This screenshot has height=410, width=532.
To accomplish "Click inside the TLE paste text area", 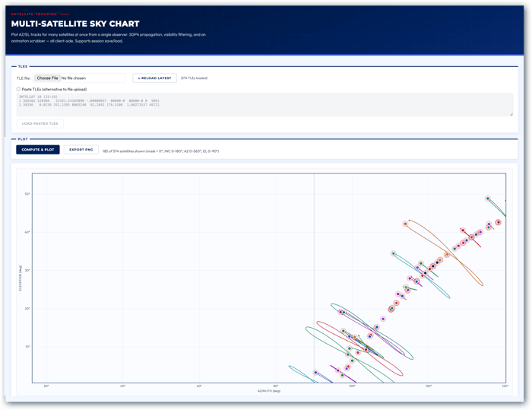I will (264, 105).
